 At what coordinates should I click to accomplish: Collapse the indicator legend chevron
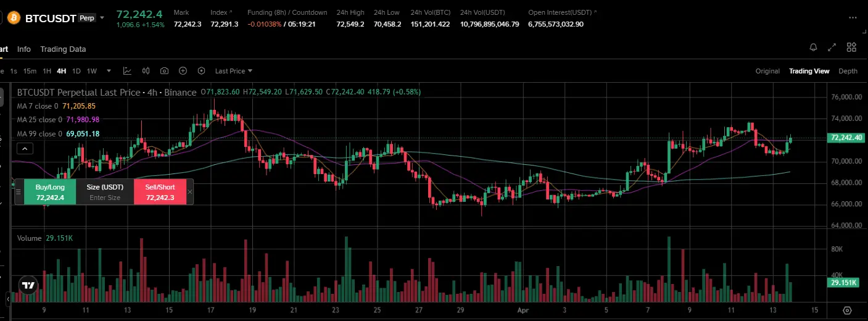pyautogui.click(x=25, y=148)
